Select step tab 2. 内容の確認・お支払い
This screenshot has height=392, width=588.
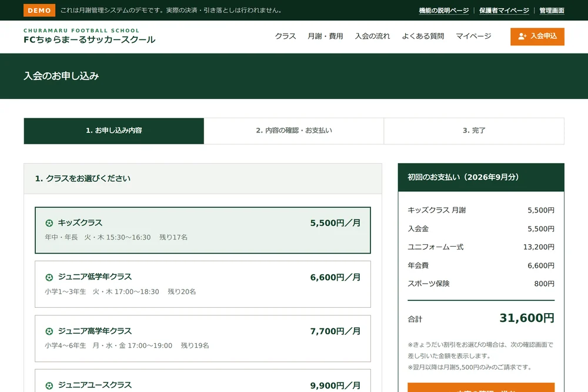point(294,131)
